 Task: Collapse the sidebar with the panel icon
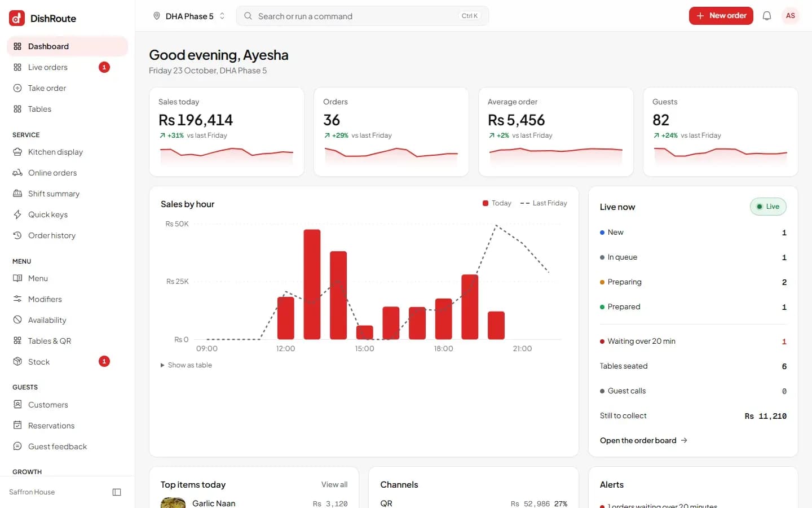point(117,492)
